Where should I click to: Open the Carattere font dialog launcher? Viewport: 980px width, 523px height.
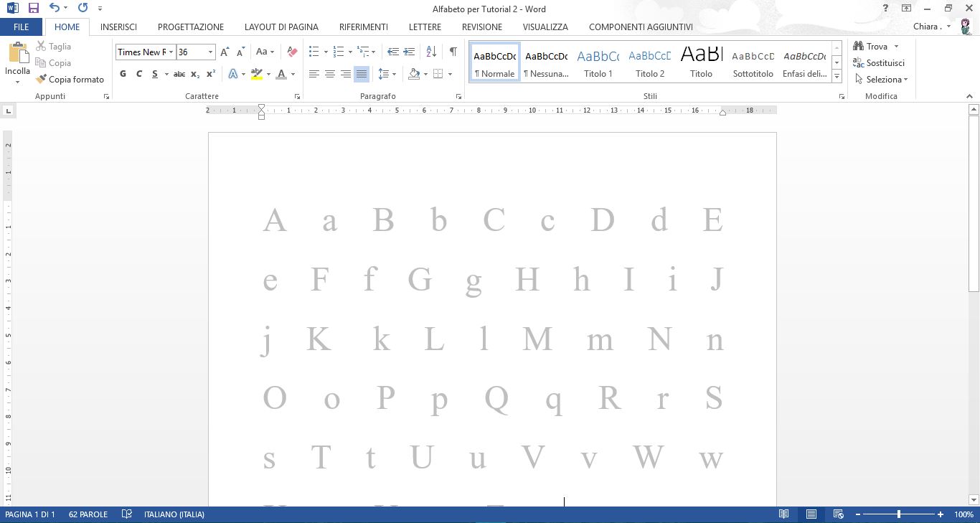tap(297, 96)
